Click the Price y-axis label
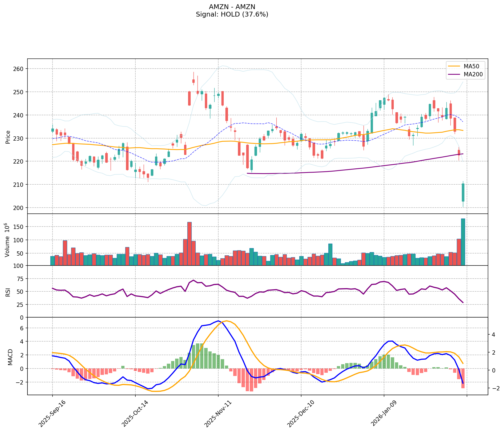504x432 pixels. coord(8,137)
